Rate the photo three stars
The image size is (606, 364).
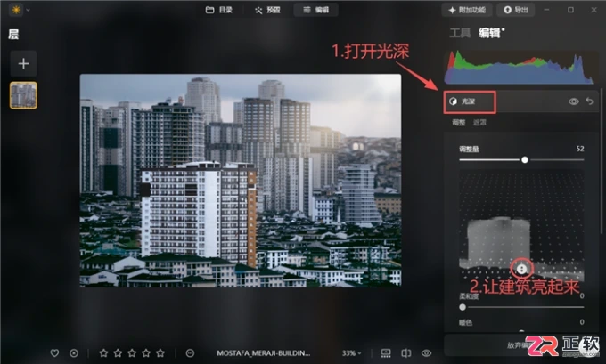[132, 352]
